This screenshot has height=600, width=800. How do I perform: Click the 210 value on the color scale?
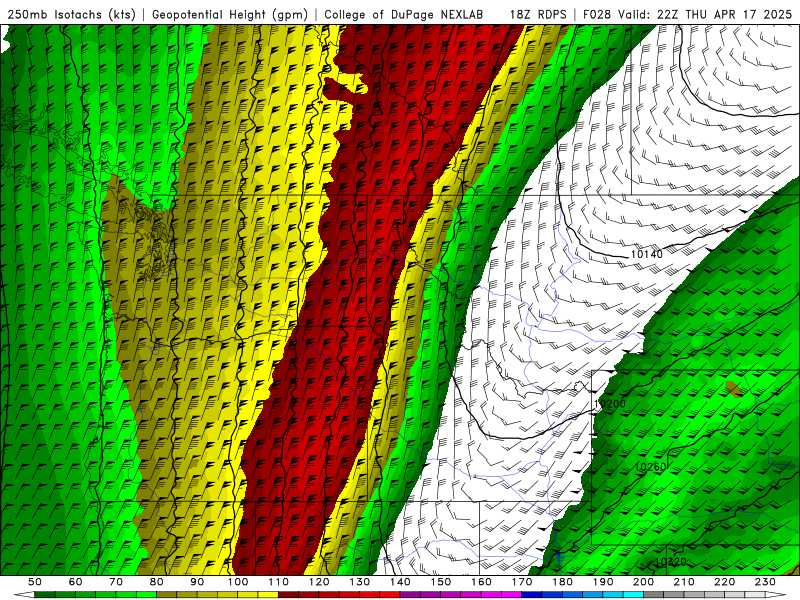click(684, 582)
